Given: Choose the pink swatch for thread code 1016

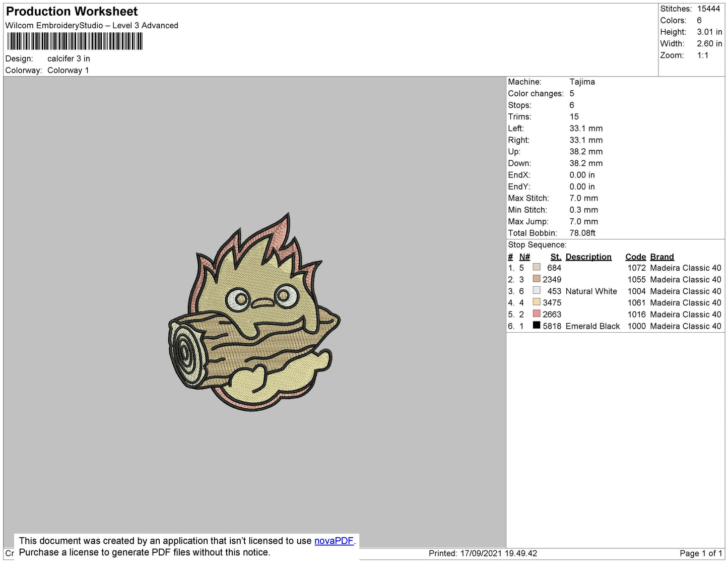Looking at the screenshot, I should point(537,314).
